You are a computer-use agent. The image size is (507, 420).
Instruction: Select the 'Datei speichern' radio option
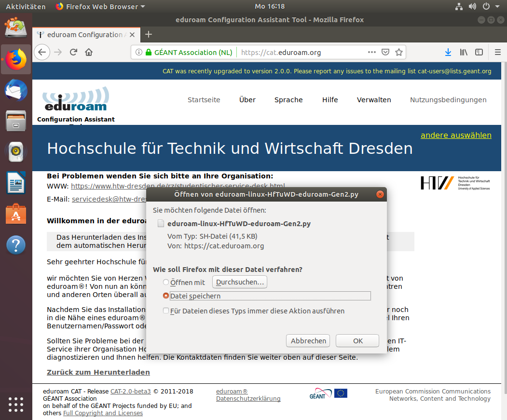coord(166,296)
